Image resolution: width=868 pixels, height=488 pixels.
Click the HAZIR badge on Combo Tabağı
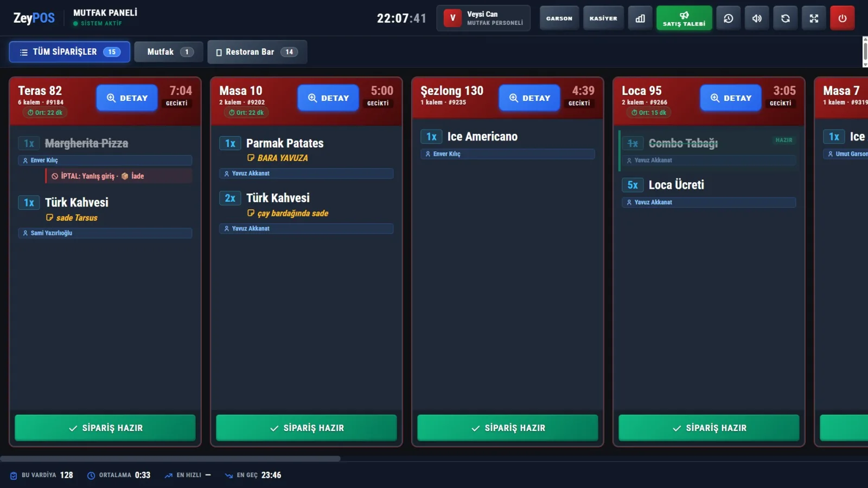coord(784,140)
